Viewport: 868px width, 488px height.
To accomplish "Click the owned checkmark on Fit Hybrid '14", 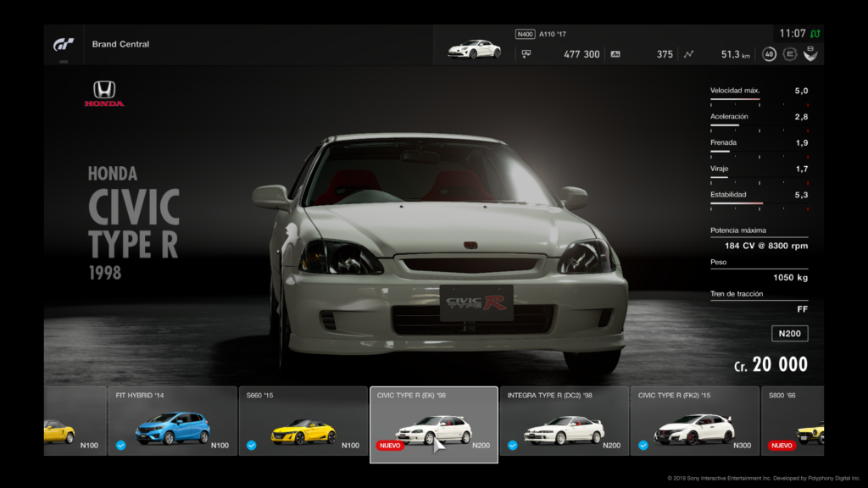I will 120,446.
